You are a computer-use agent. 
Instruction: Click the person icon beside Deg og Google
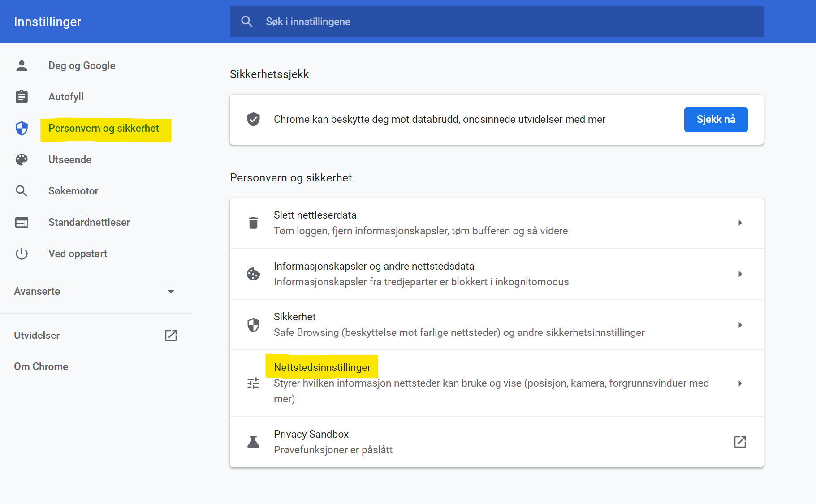[22, 65]
